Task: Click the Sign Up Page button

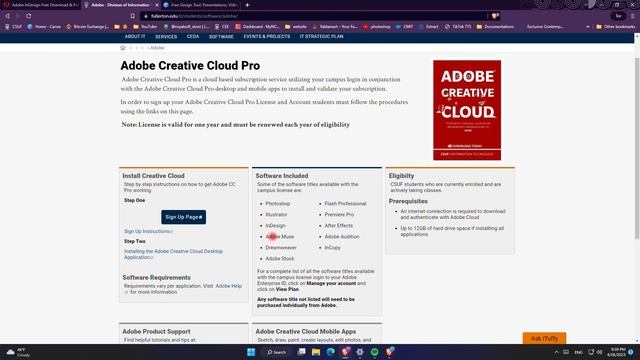Action: pos(183,217)
